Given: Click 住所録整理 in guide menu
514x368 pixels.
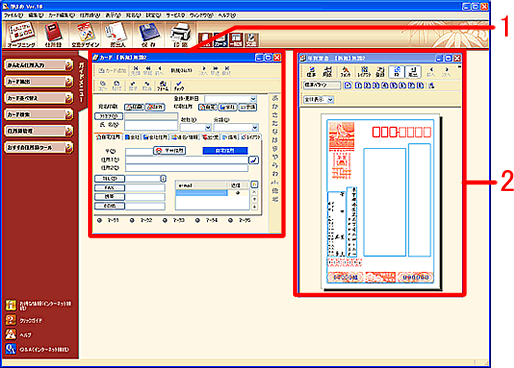Looking at the screenshot, I should 39,131.
